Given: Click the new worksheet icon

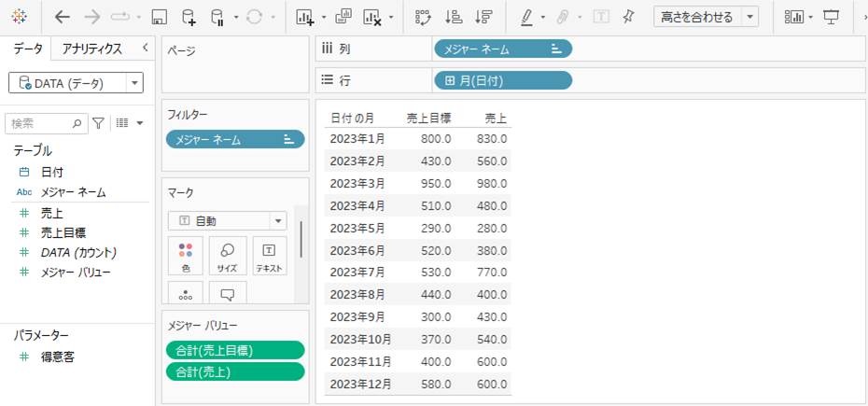Looking at the screenshot, I should click(305, 18).
